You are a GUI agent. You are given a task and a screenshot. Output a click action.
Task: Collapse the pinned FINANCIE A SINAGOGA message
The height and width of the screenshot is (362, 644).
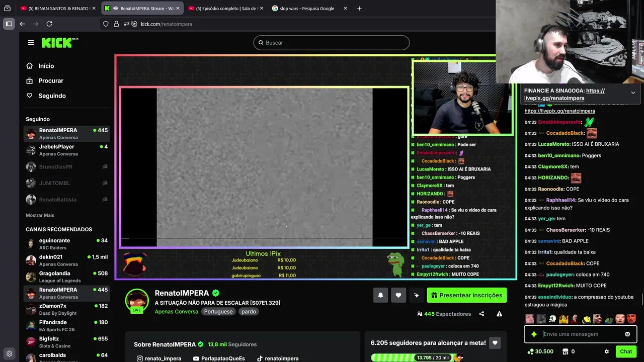click(633, 93)
